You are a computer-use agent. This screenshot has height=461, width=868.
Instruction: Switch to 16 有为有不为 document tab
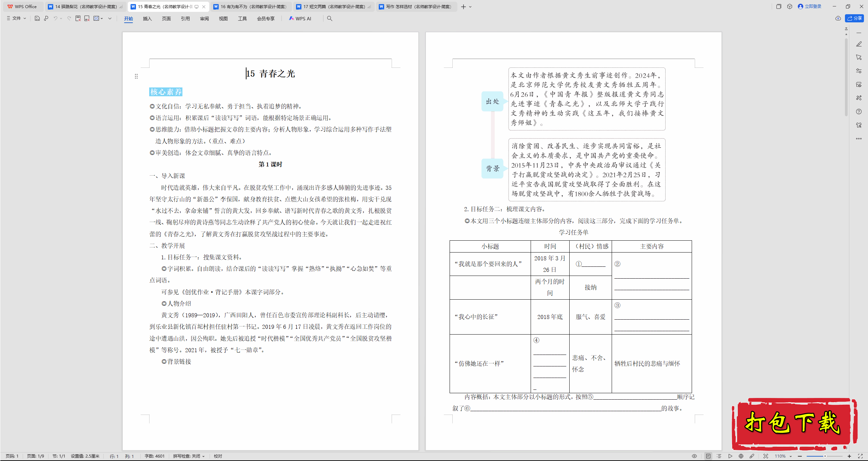click(251, 7)
